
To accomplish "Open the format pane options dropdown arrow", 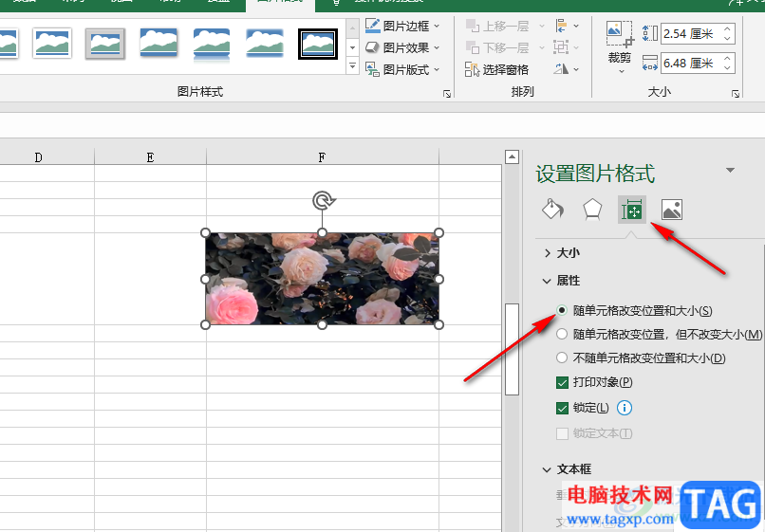I will coord(731,170).
